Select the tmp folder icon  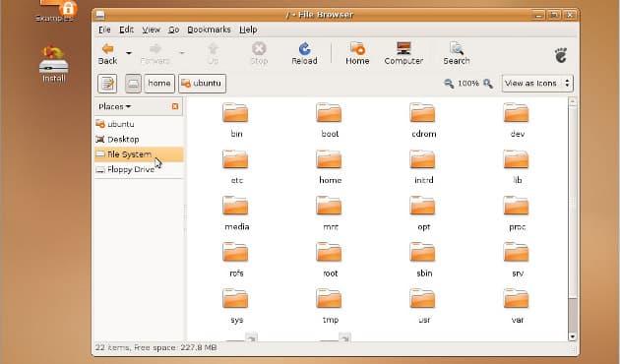tap(329, 298)
